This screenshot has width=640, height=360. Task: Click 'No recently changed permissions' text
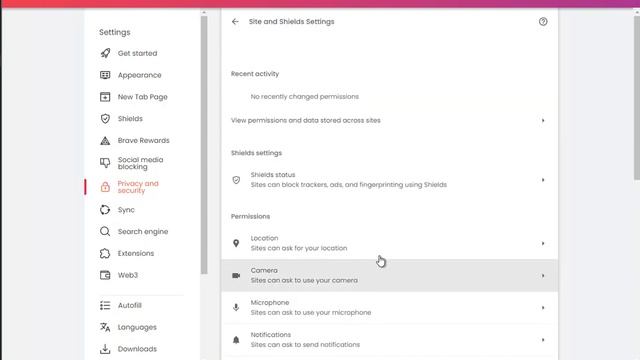point(304,97)
